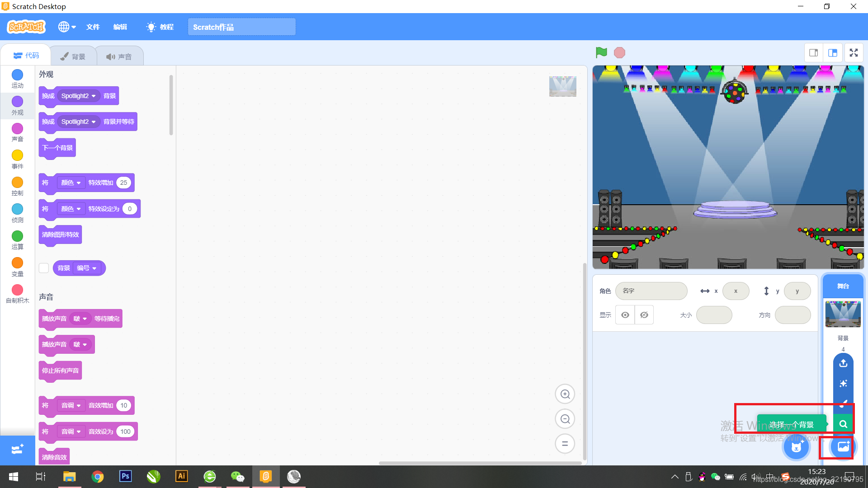Check the 背景 编号 reporter checkbox
868x488 pixels.
[x=44, y=268]
